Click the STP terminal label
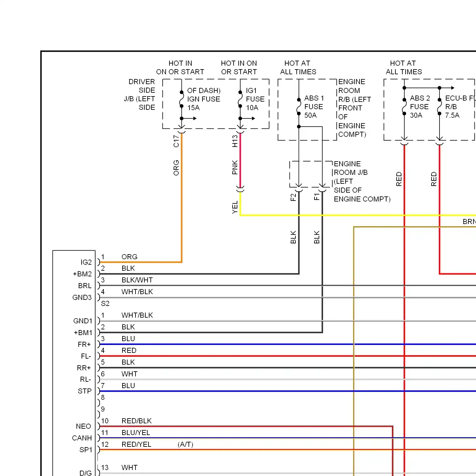 coord(85,391)
